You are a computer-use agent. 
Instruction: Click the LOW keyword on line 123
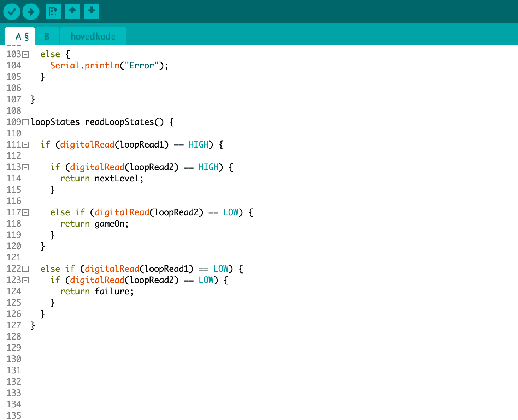tap(206, 280)
